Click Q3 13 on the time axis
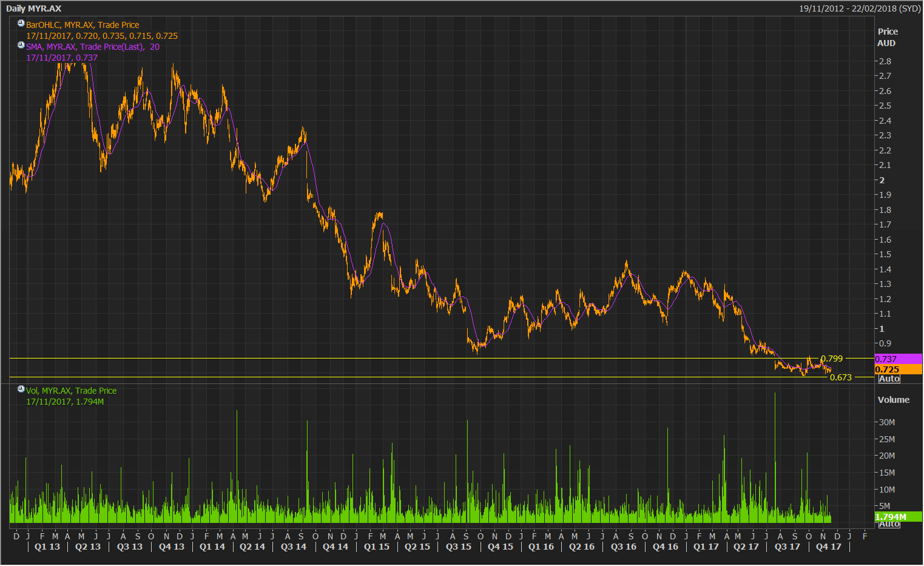 tap(130, 547)
